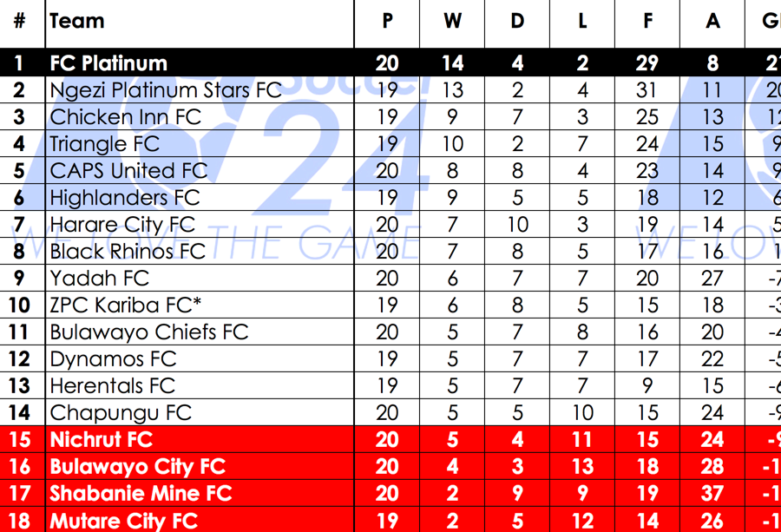Select Harare City FC draws value 10
The width and height of the screenshot is (781, 532).
coord(517,225)
